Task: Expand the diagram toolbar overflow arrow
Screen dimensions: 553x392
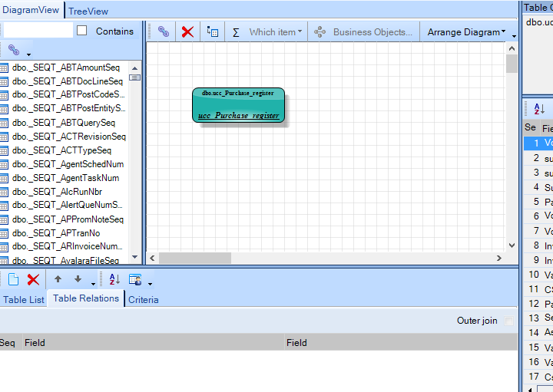Action: (x=514, y=36)
